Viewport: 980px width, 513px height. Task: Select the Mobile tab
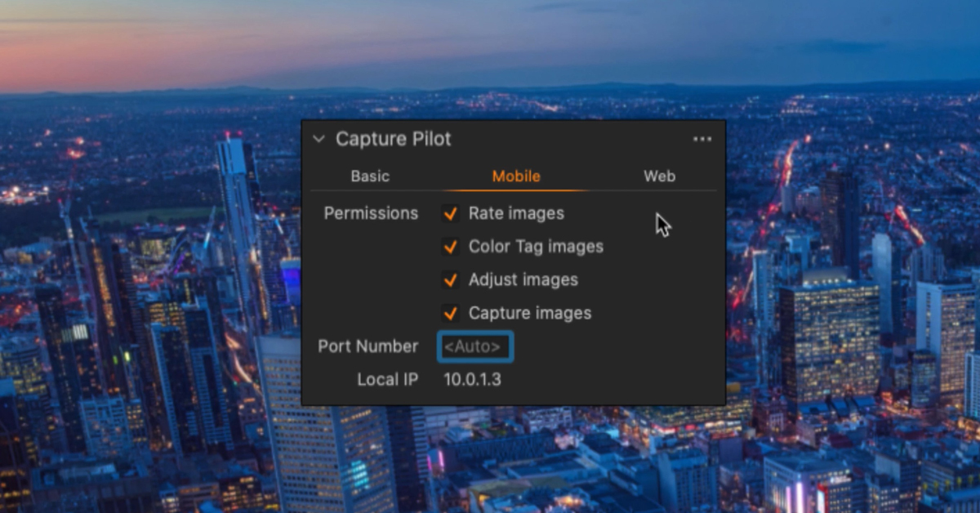point(516,176)
